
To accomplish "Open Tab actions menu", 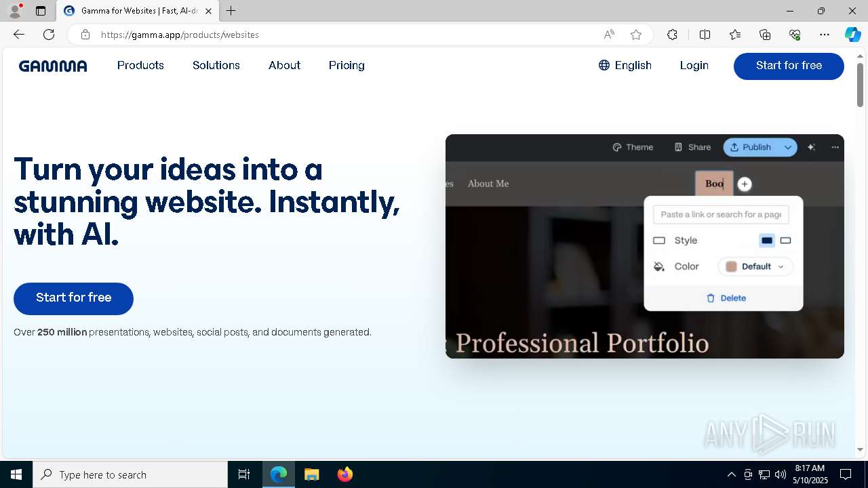I will [41, 11].
